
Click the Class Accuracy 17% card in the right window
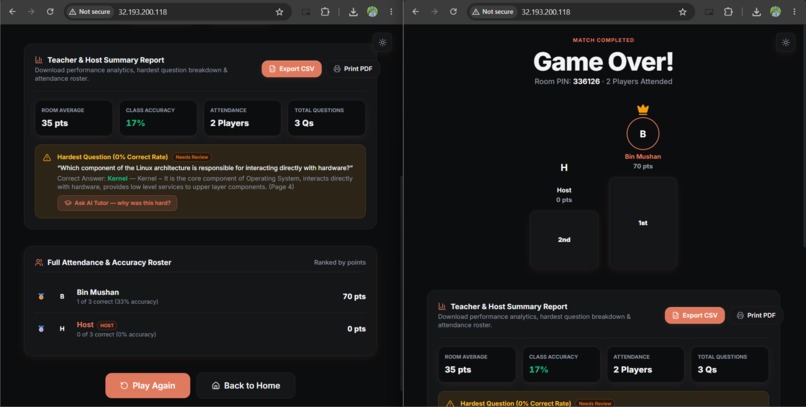[561, 364]
